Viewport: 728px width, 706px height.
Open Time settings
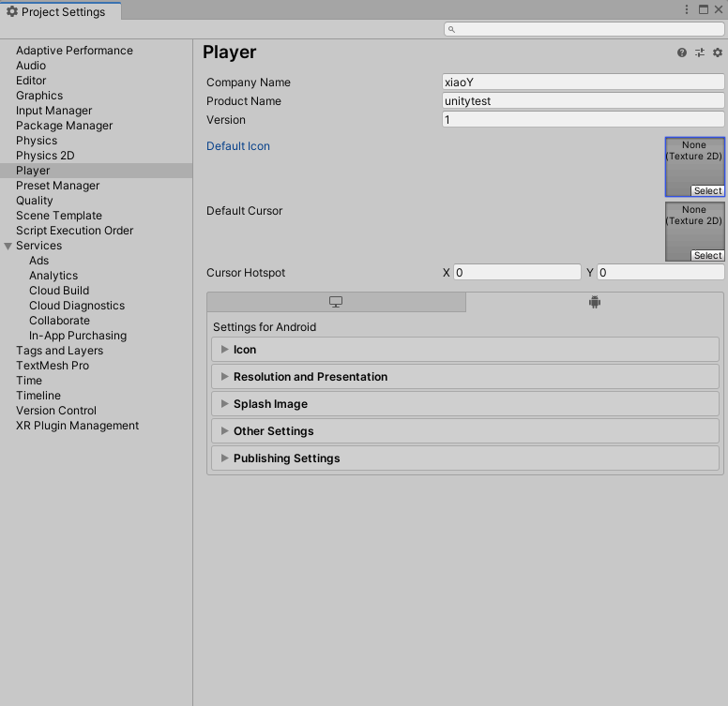point(29,381)
